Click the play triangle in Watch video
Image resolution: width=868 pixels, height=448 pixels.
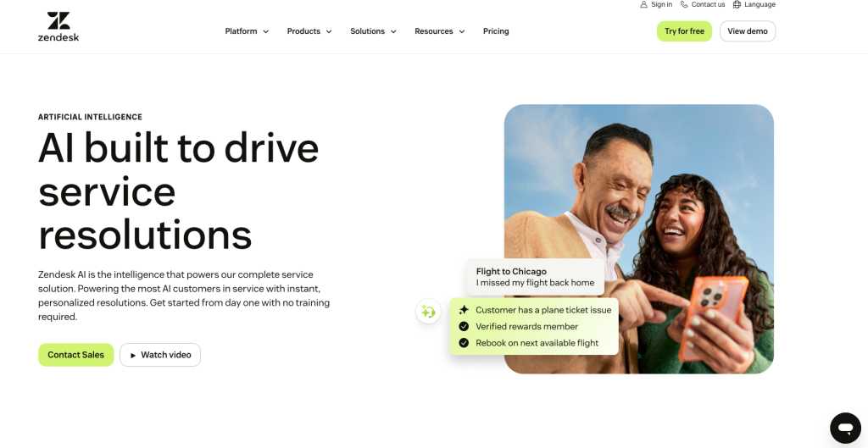(133, 355)
